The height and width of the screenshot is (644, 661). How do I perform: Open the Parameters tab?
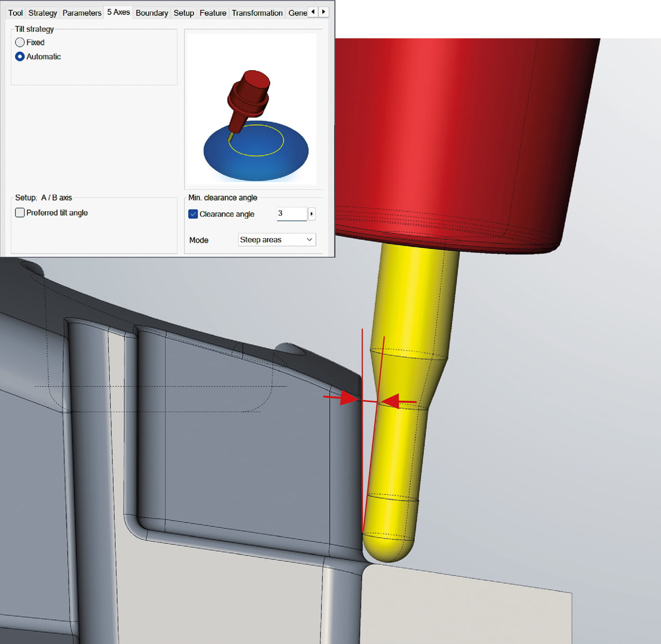(x=82, y=13)
